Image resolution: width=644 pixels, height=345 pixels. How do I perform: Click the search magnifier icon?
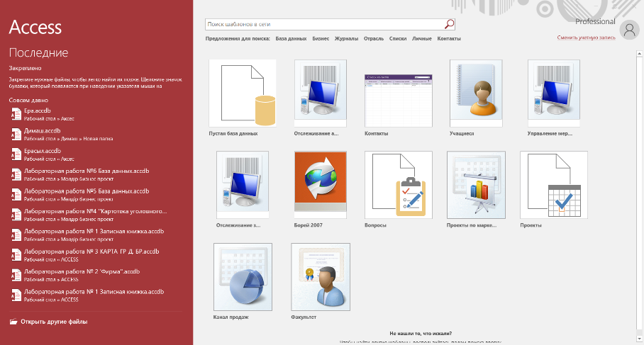point(450,24)
